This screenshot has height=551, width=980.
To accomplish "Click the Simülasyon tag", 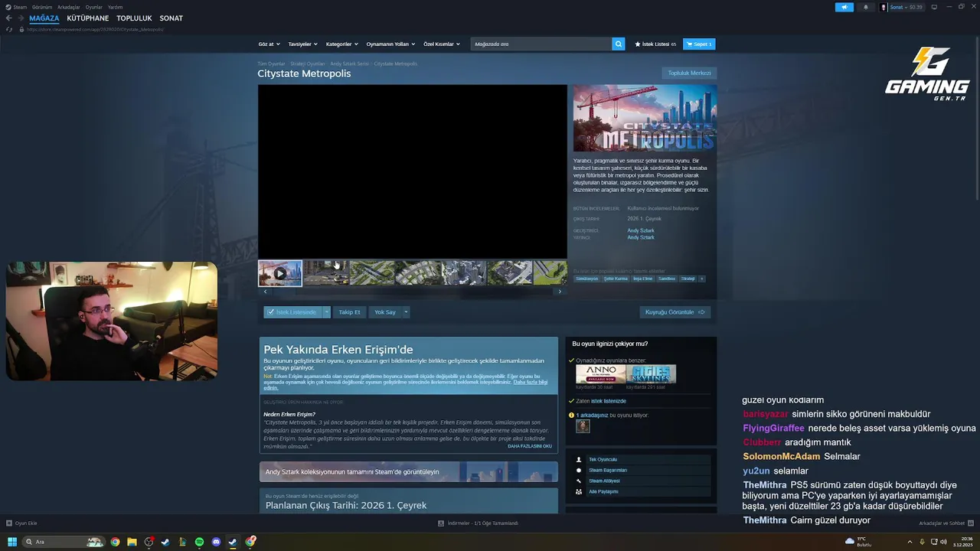I will pos(587,279).
